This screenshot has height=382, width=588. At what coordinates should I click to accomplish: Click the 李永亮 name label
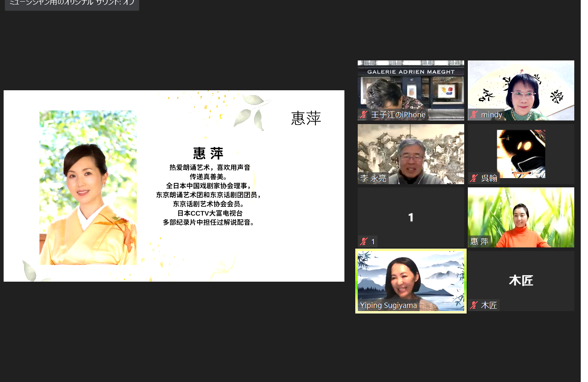click(373, 178)
